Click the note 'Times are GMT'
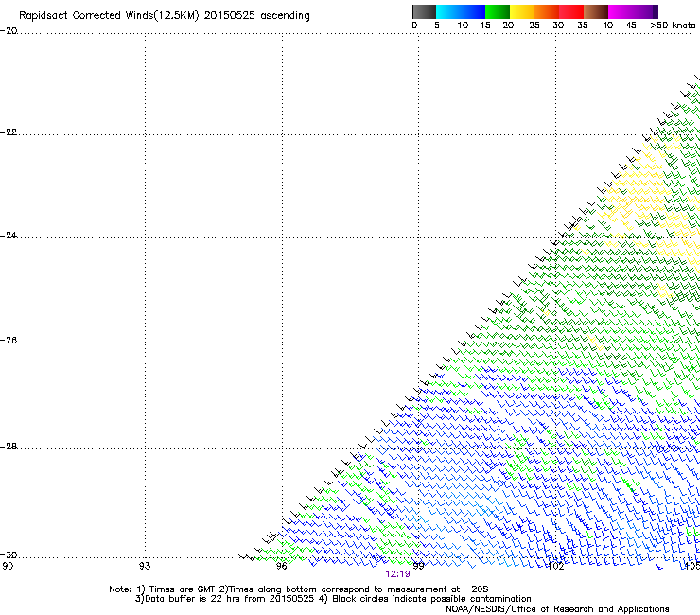 point(183,589)
